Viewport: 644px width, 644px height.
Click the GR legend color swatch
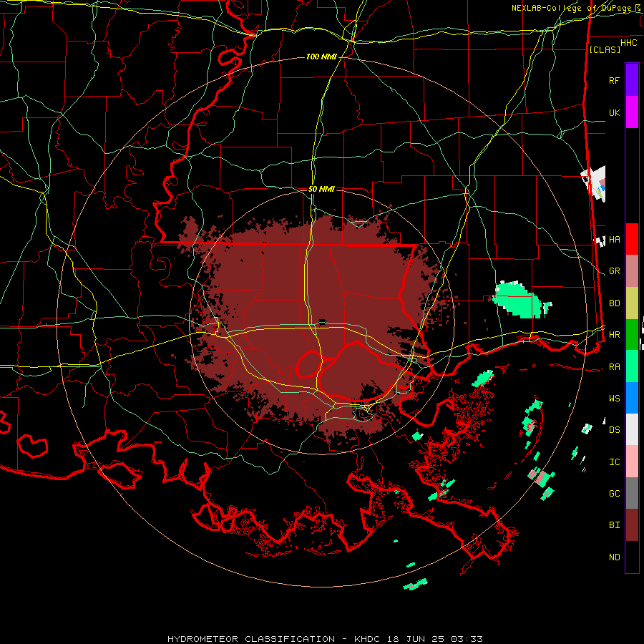tap(632, 271)
